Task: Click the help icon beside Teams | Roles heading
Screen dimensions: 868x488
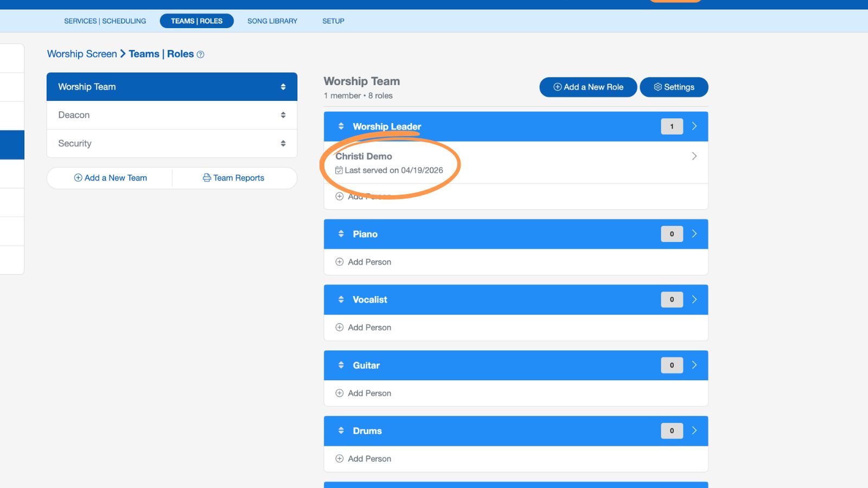Action: point(200,54)
